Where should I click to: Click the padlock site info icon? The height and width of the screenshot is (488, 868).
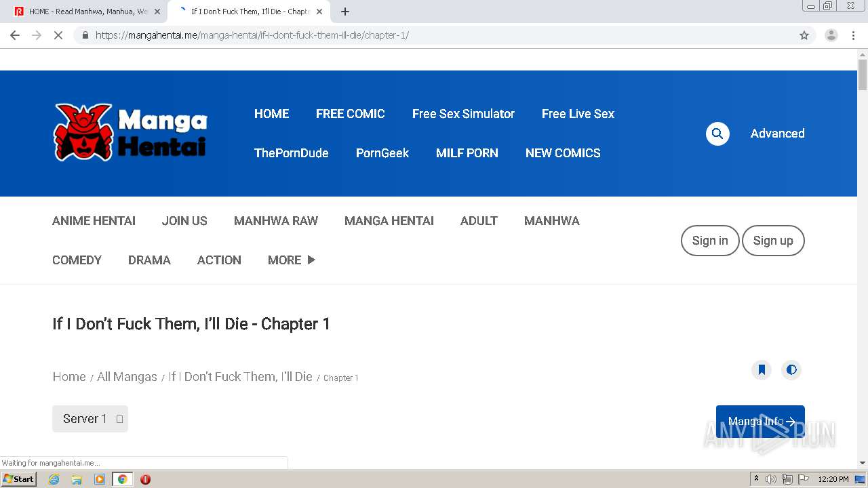[x=85, y=35]
